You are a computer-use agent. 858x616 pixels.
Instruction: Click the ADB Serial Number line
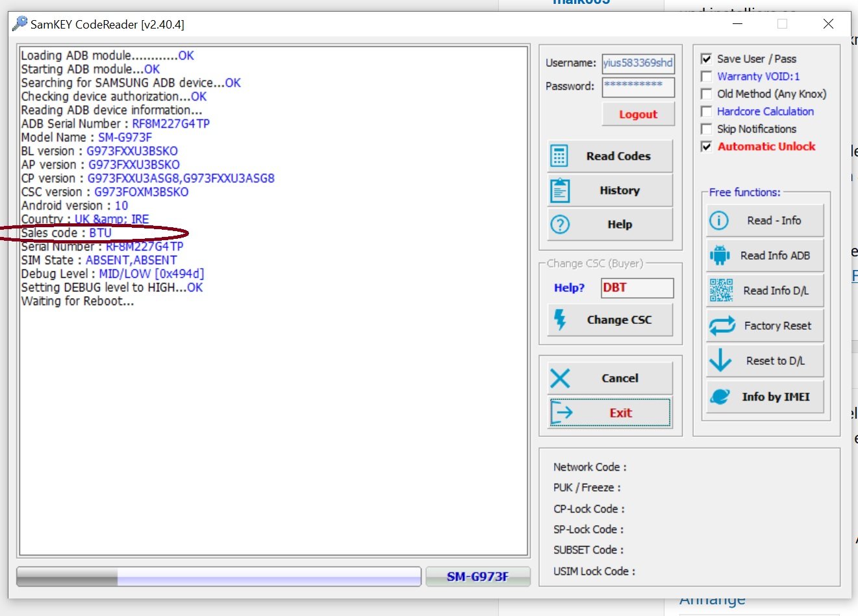(x=115, y=124)
